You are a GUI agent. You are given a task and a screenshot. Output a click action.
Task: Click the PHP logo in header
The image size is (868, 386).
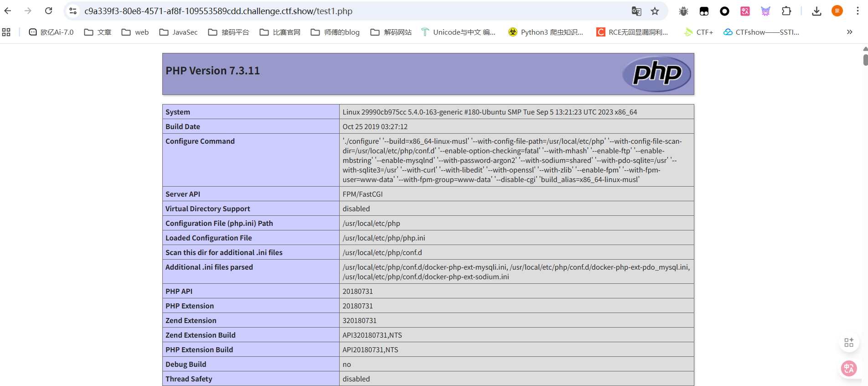tap(656, 73)
